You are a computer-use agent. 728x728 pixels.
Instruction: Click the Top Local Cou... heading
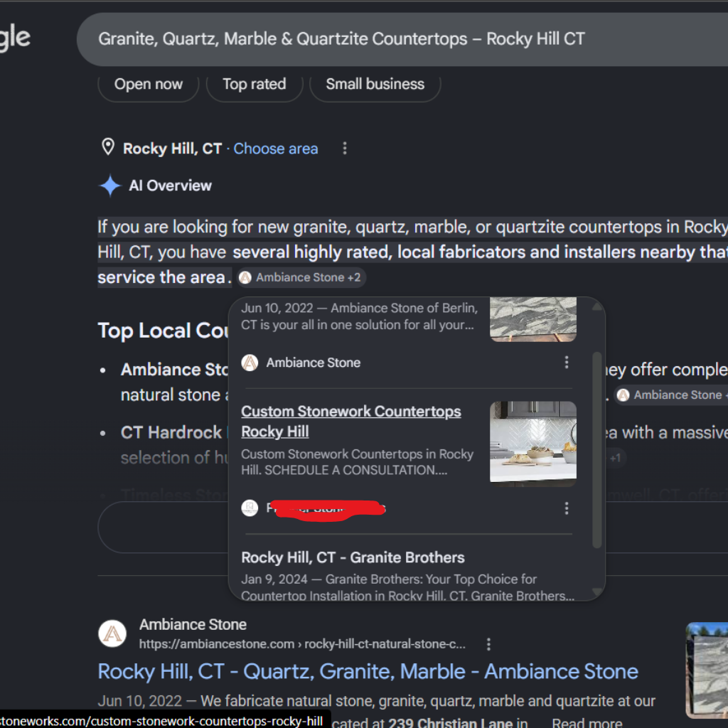pos(163,331)
